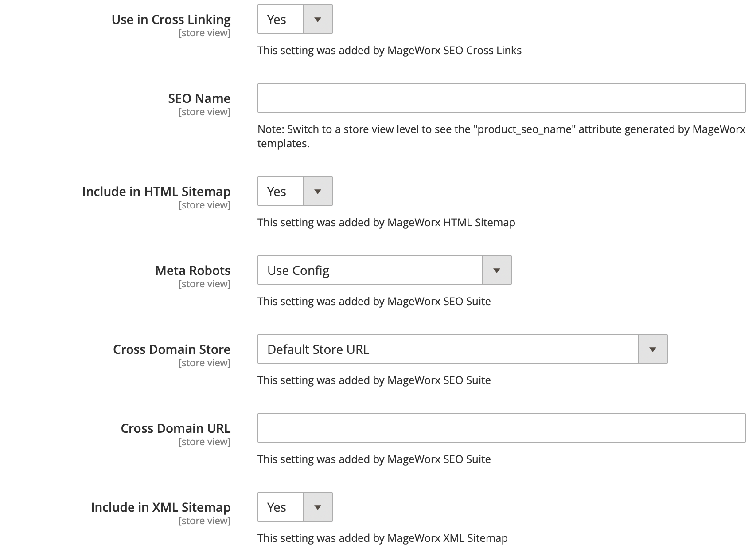Select the Use in Cross Linking label
The height and width of the screenshot is (549, 756).
(171, 20)
